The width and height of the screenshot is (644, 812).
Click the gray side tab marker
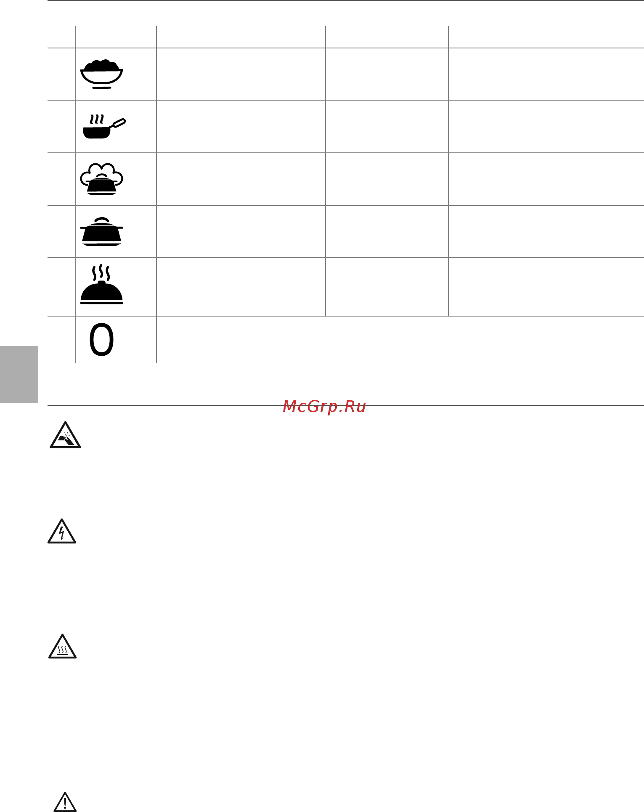(x=19, y=375)
